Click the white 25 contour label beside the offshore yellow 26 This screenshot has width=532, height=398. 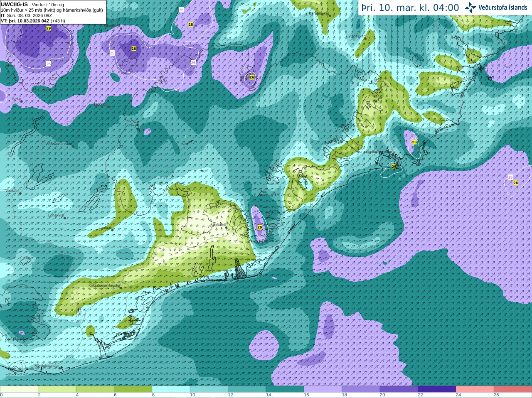point(510,177)
